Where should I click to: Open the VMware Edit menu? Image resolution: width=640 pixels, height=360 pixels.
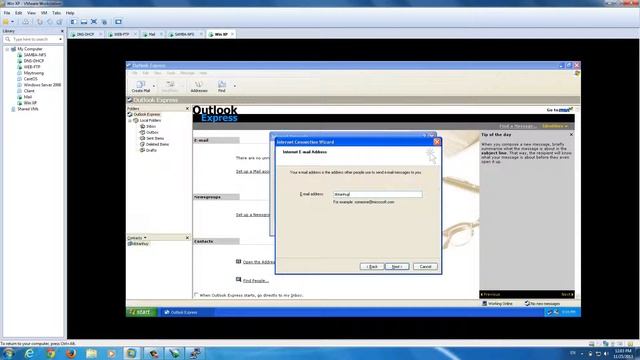click(x=19, y=13)
